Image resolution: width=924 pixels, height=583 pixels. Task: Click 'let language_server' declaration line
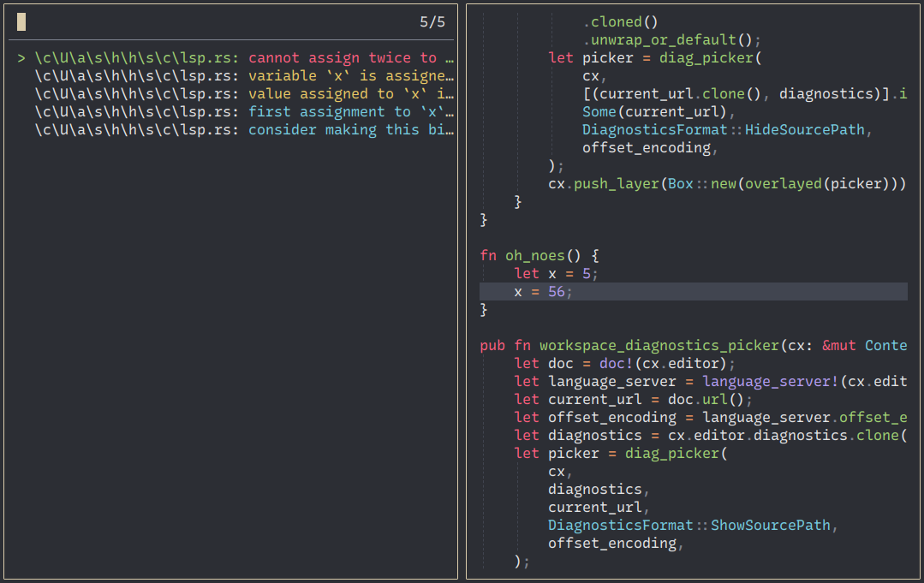(x=710, y=382)
